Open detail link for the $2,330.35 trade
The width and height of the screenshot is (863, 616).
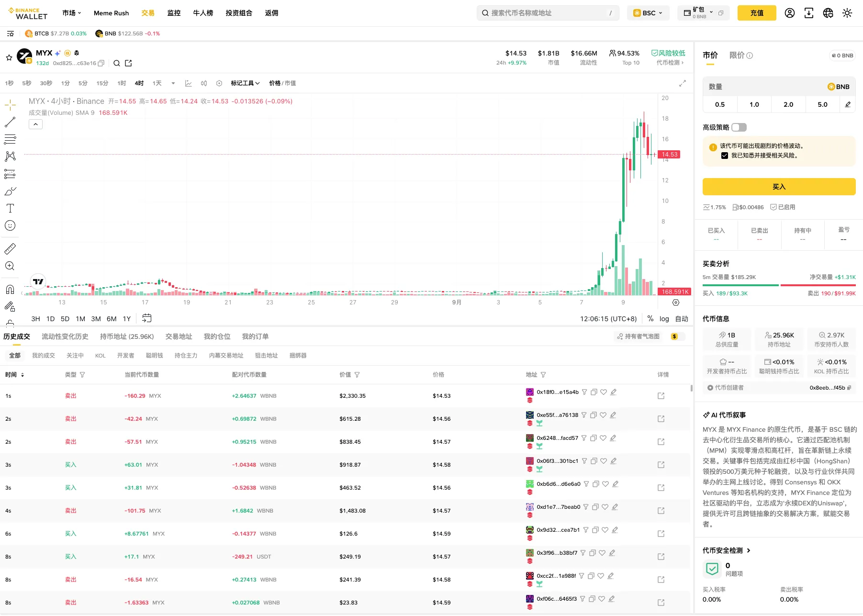pyautogui.click(x=661, y=396)
